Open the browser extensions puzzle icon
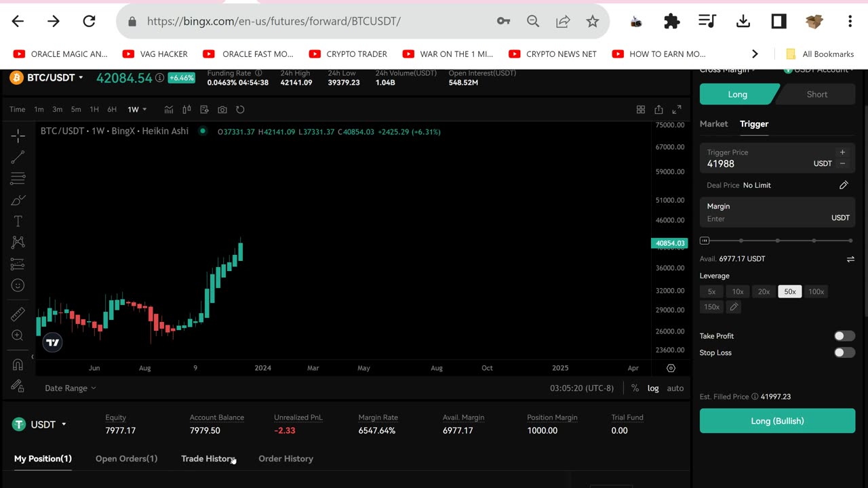This screenshot has height=488, width=868. click(671, 21)
